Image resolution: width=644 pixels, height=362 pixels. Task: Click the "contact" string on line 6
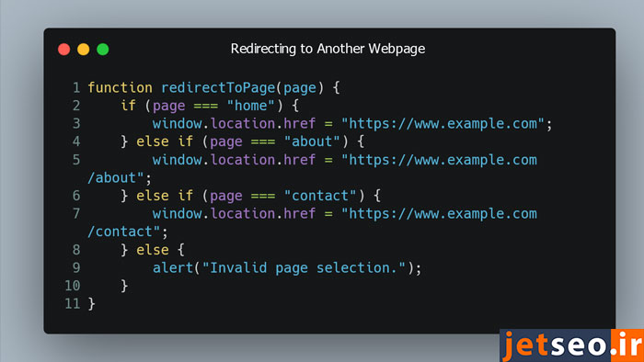tap(320, 196)
